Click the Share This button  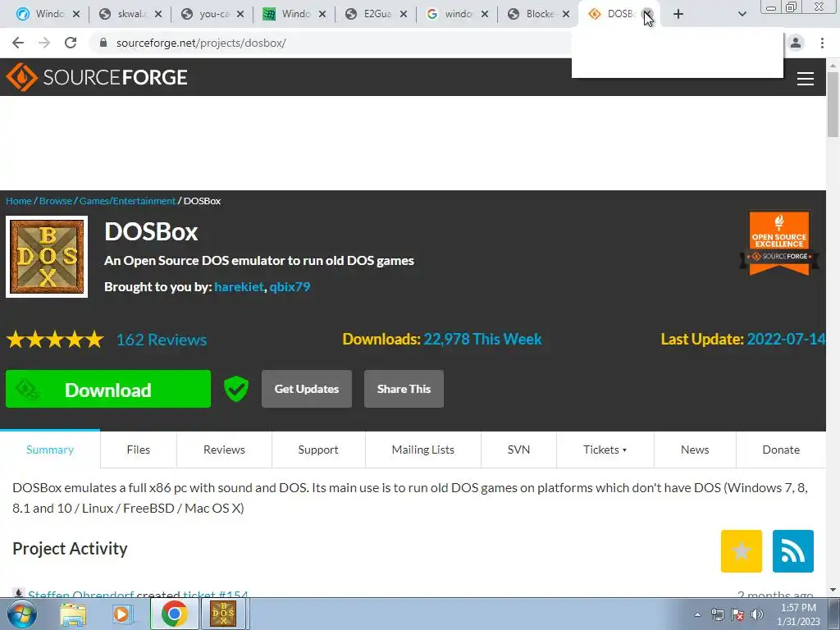tap(404, 389)
